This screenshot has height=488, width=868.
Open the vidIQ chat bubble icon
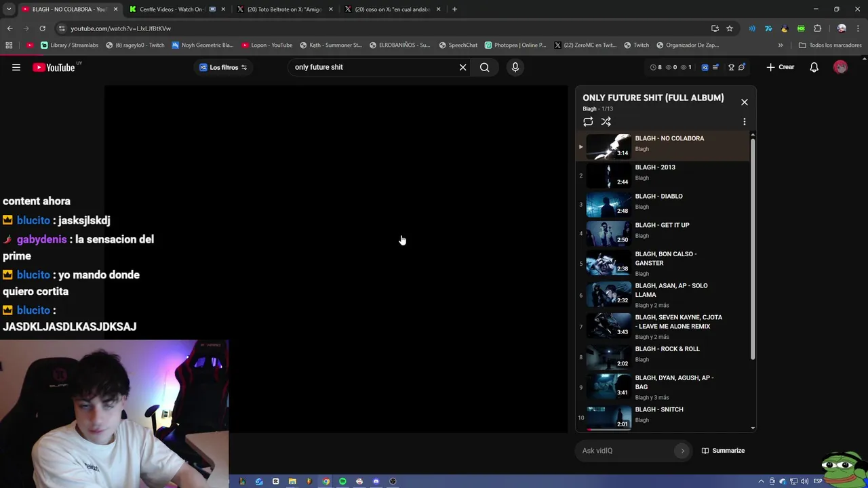coord(742,67)
